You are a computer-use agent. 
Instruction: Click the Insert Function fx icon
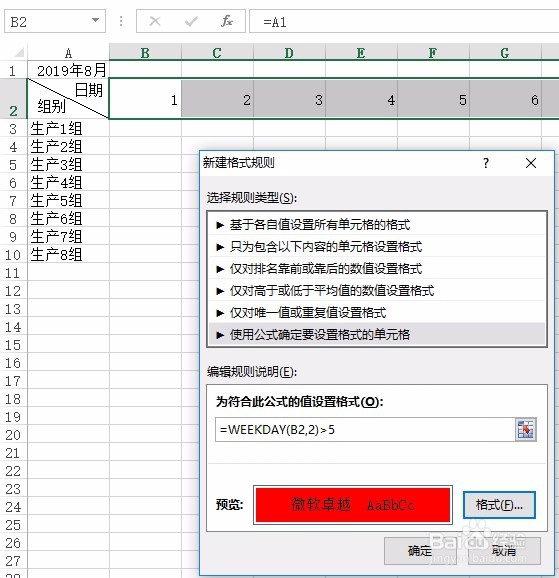226,21
